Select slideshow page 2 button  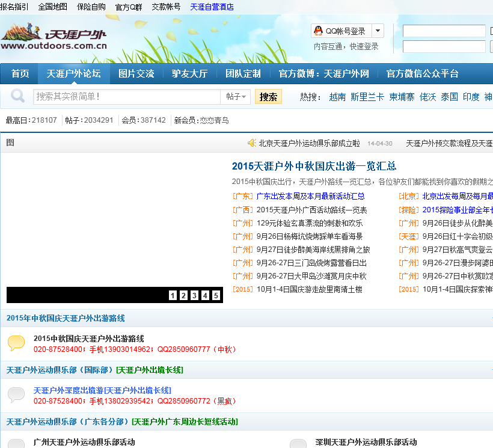pos(183,295)
